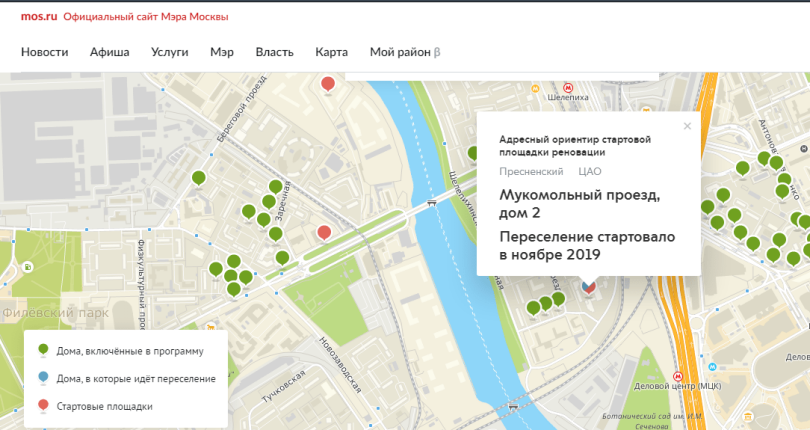Open the Карта menu item
The height and width of the screenshot is (430, 810).
coord(332,52)
